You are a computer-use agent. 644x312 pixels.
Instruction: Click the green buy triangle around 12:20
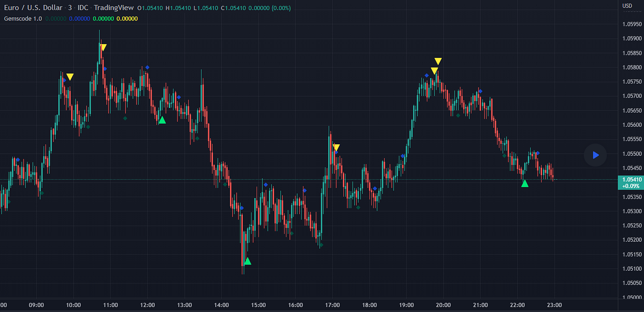(x=162, y=121)
